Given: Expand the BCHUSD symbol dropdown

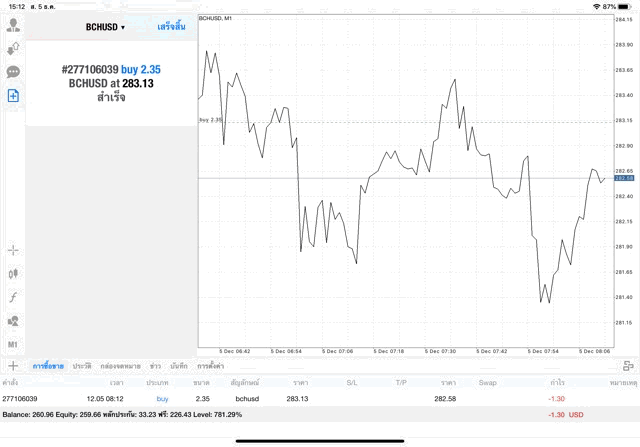Looking at the screenshot, I should 105,27.
